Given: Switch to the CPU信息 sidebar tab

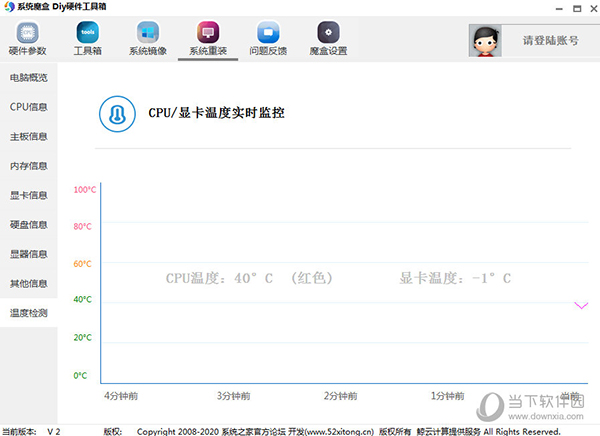Looking at the screenshot, I should pyautogui.click(x=29, y=107).
